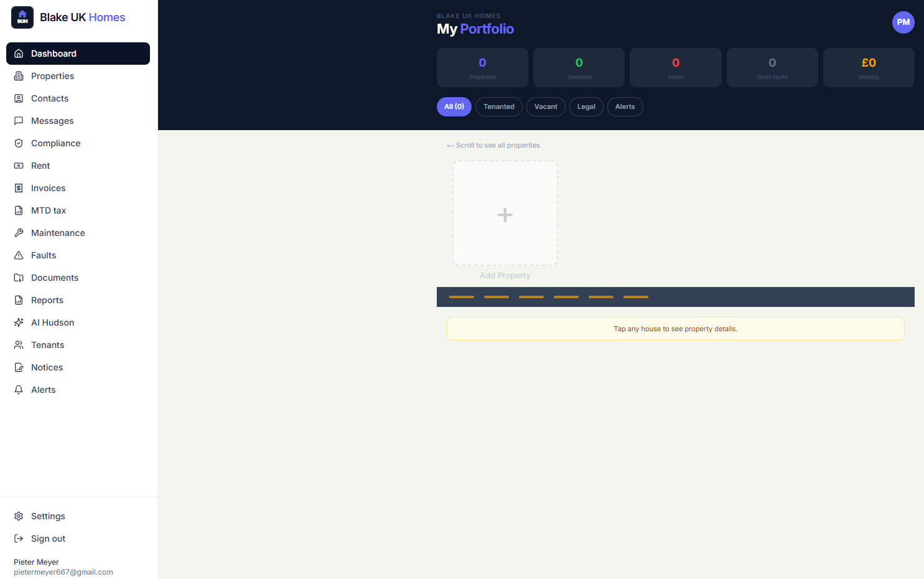Click the Properties count stat card
Screen dimensions: 924x579
click(x=482, y=68)
